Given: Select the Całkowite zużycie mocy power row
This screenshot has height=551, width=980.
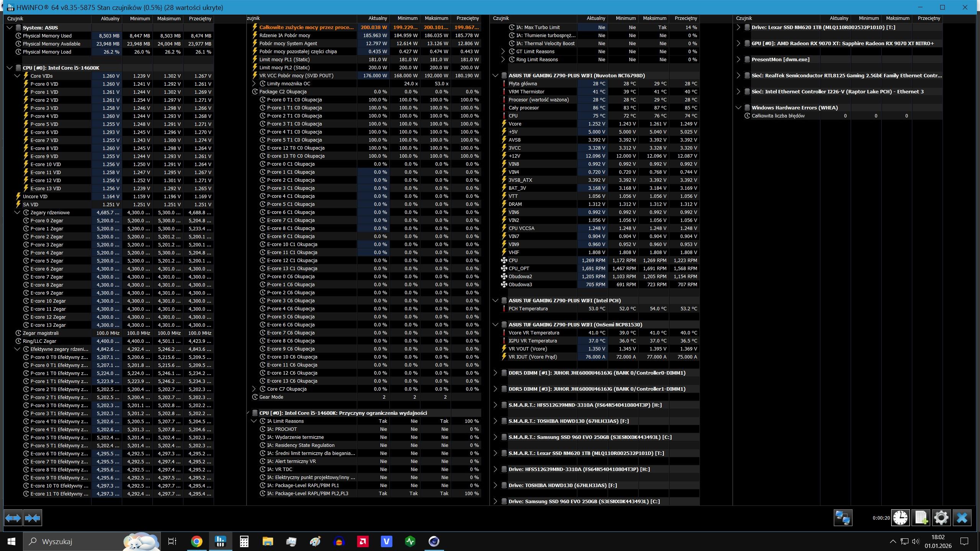Looking at the screenshot, I should [306, 27].
